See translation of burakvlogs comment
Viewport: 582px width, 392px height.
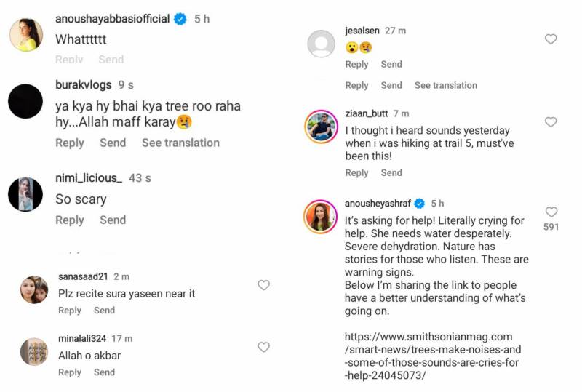click(180, 143)
